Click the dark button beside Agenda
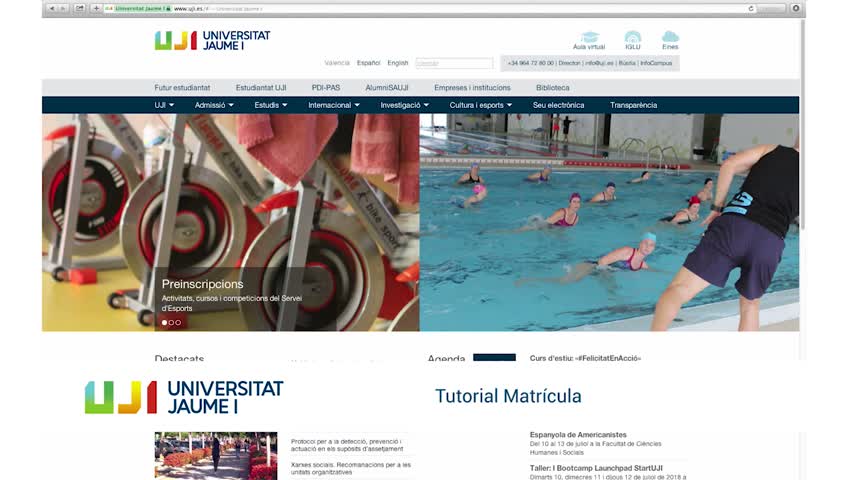This screenshot has height=480, width=848. (x=494, y=357)
